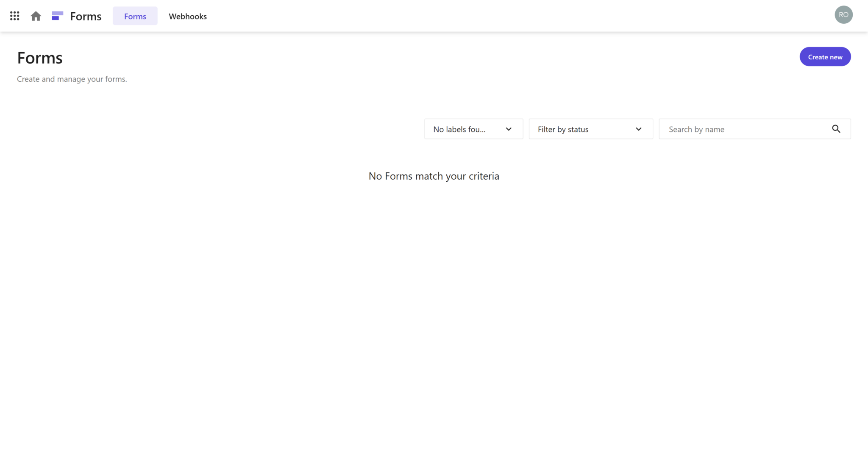Open the 'No labels found' dropdown

click(473, 129)
